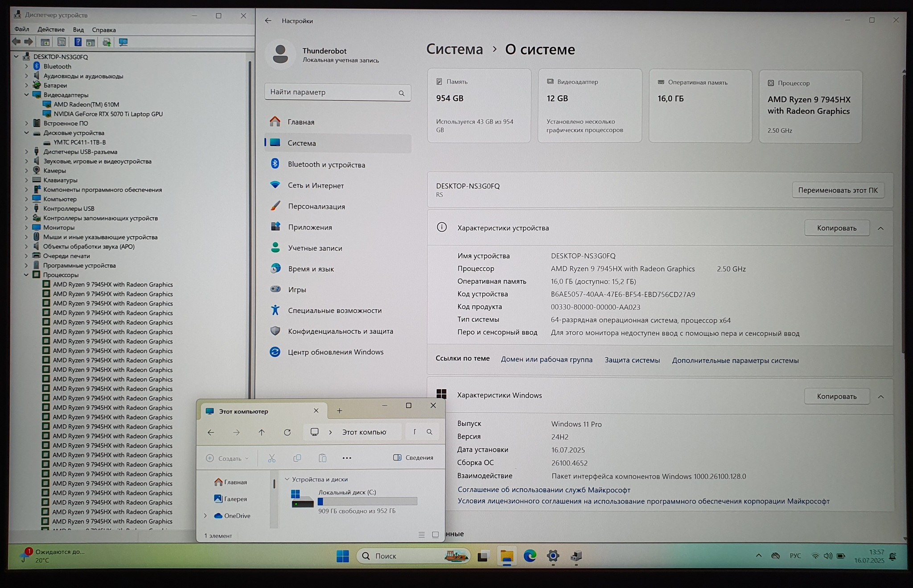The width and height of the screenshot is (913, 588).
Task: Open Дополнительные параметры системы link
Action: tap(735, 360)
